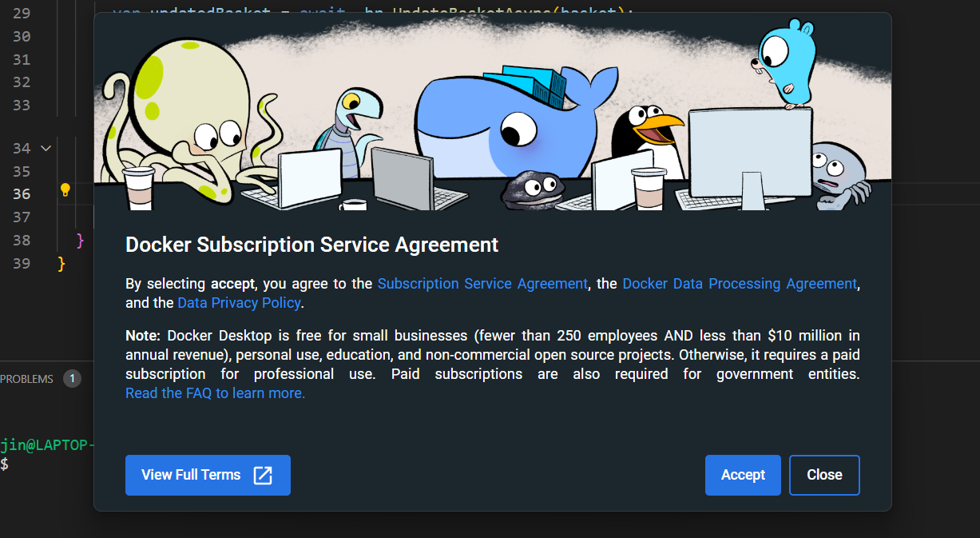Screen dimensions: 980x538
Task: Click the terminal dollar prompt line
Action: 5,464
